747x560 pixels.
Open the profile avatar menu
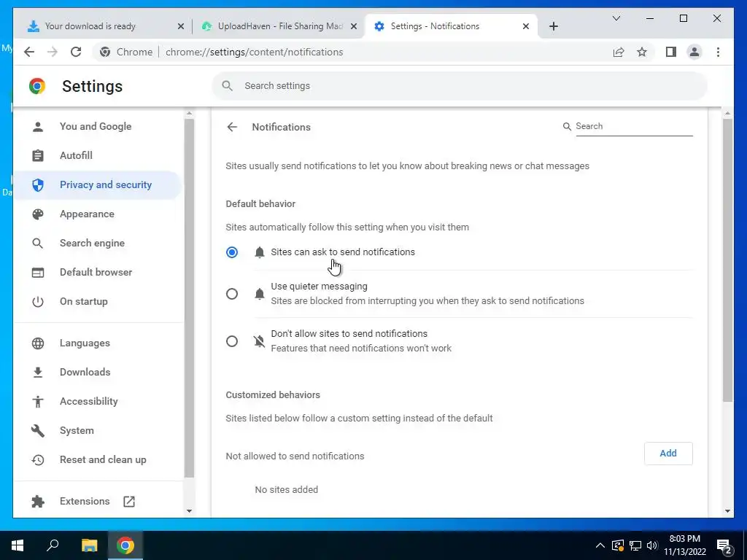694,52
